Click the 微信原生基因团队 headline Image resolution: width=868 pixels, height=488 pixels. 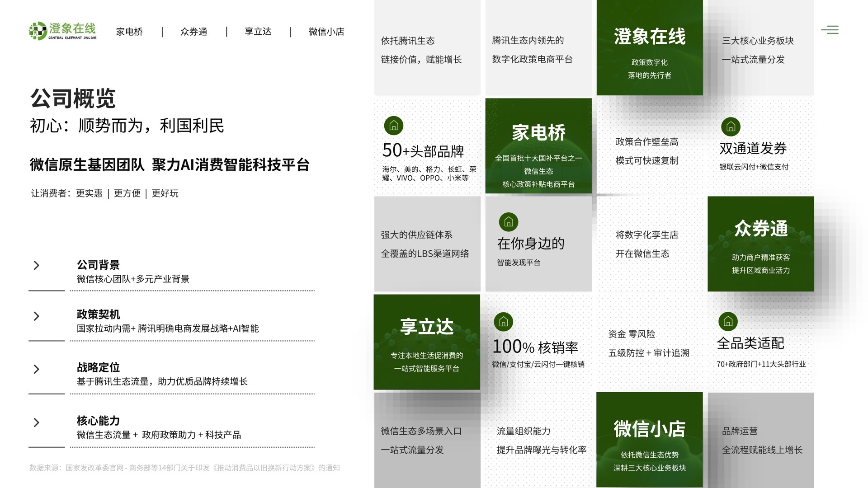pos(170,165)
